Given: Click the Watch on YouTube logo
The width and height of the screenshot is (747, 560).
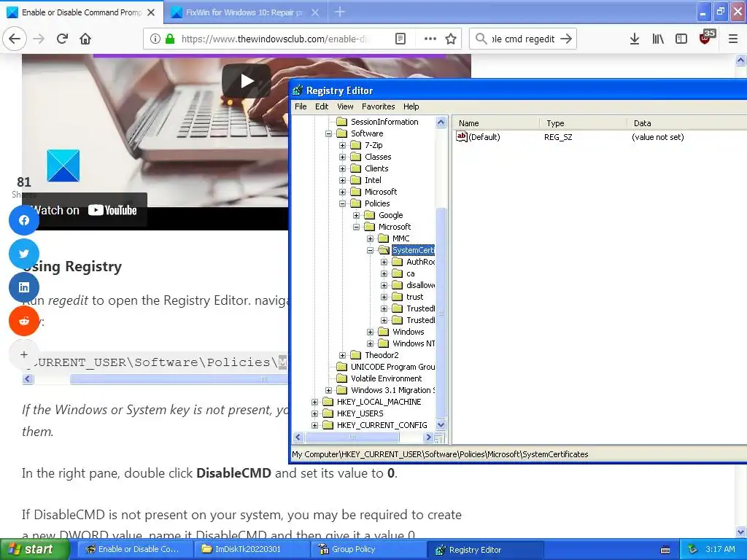Looking at the screenshot, I should (112, 210).
